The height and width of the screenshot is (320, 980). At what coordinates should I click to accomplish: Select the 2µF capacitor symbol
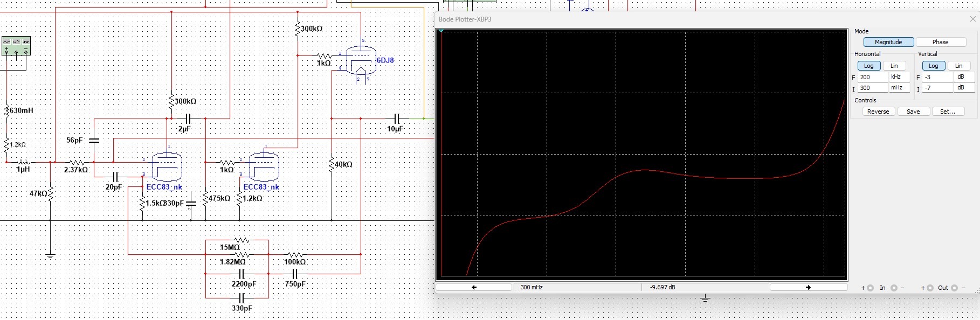click(x=188, y=118)
